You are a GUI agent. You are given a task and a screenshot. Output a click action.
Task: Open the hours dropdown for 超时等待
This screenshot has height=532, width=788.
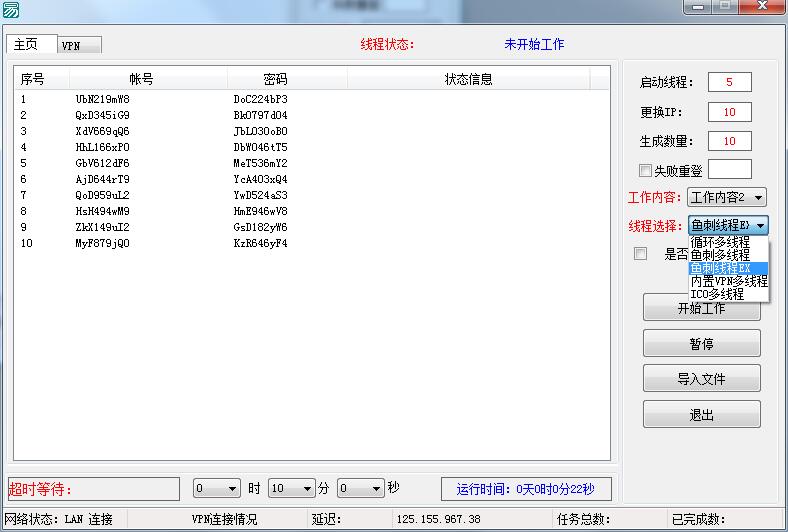point(232,489)
